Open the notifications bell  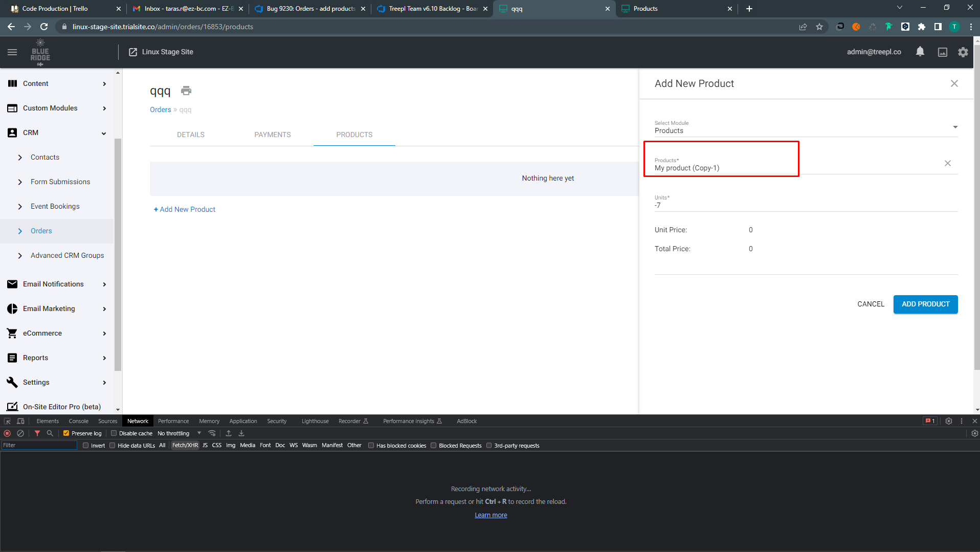(x=920, y=52)
